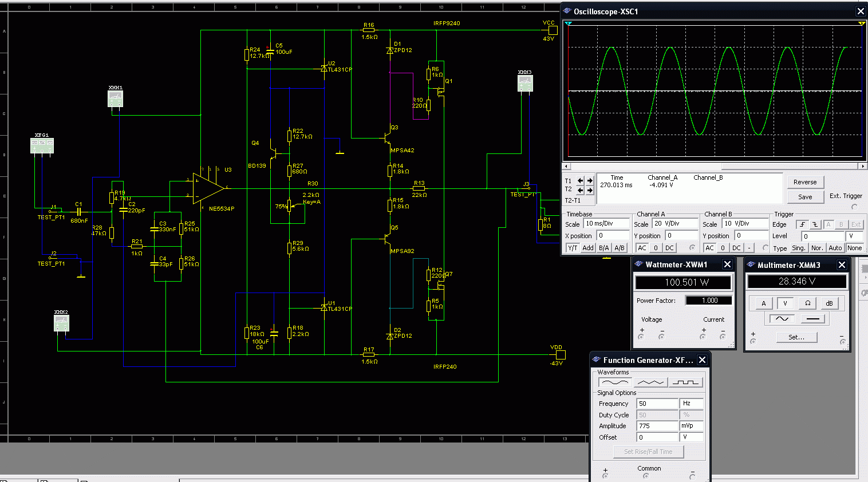Select the sine waveform button
This screenshot has width=868, height=482.
[615, 382]
